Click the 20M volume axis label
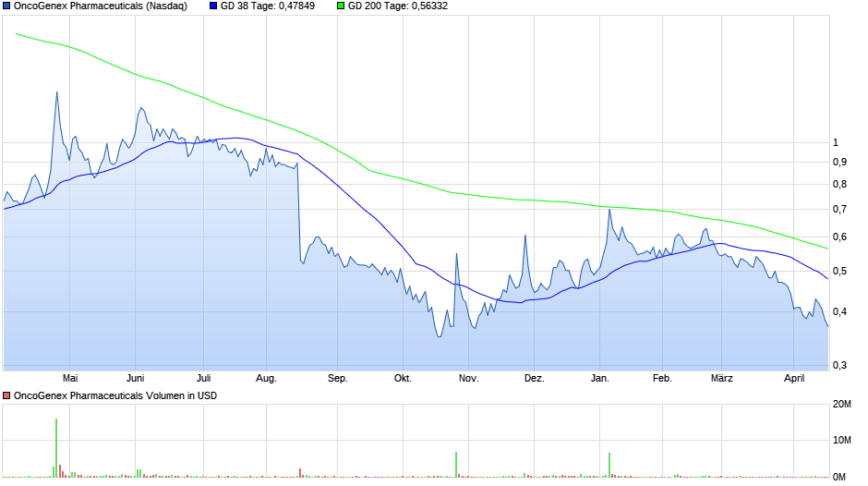The height and width of the screenshot is (486, 868). click(841, 405)
